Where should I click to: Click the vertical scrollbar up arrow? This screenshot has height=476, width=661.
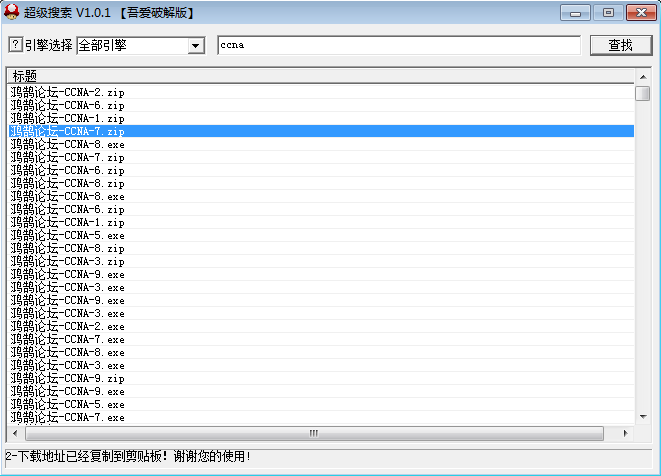(643, 77)
